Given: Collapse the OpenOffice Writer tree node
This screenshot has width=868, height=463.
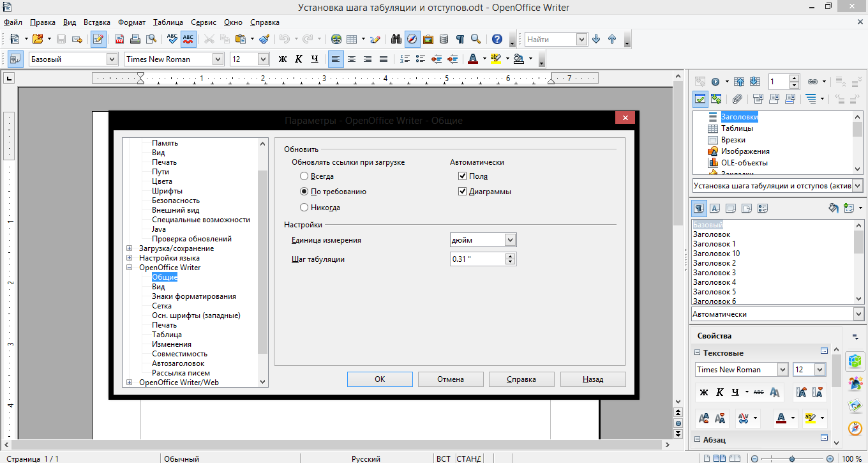Looking at the screenshot, I should [130, 268].
